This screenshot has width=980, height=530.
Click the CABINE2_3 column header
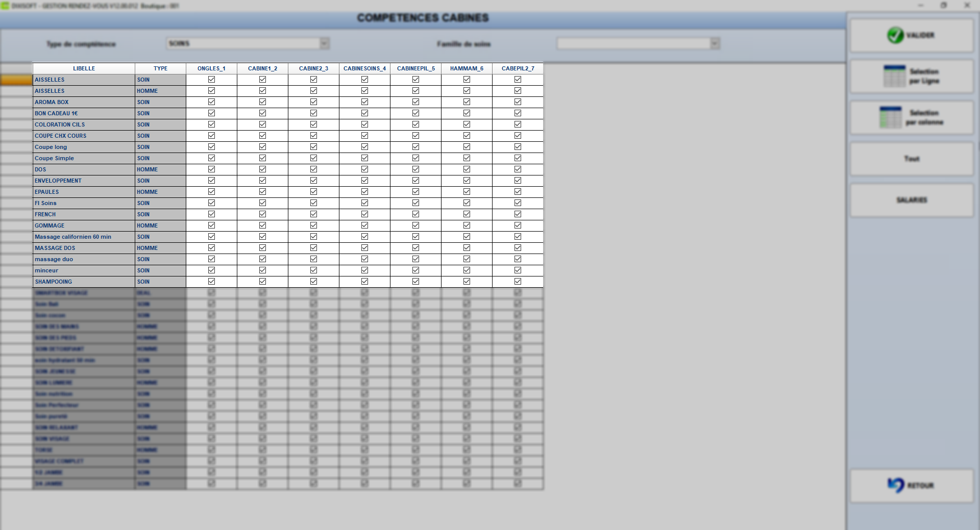[x=313, y=68]
